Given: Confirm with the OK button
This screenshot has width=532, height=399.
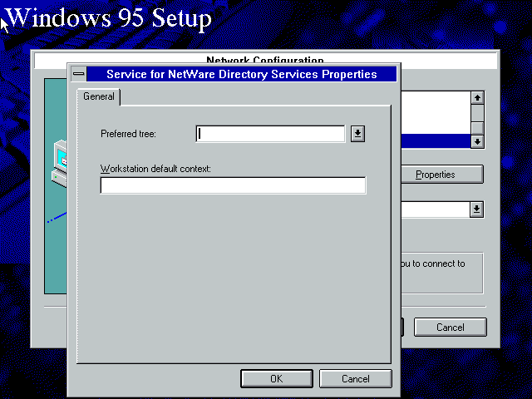Looking at the screenshot, I should (277, 378).
